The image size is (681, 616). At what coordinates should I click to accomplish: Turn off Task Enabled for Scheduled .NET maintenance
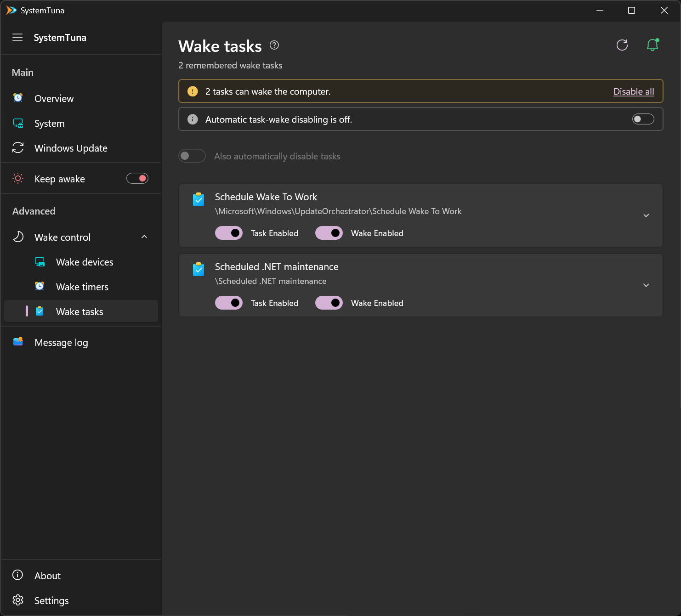point(229,303)
